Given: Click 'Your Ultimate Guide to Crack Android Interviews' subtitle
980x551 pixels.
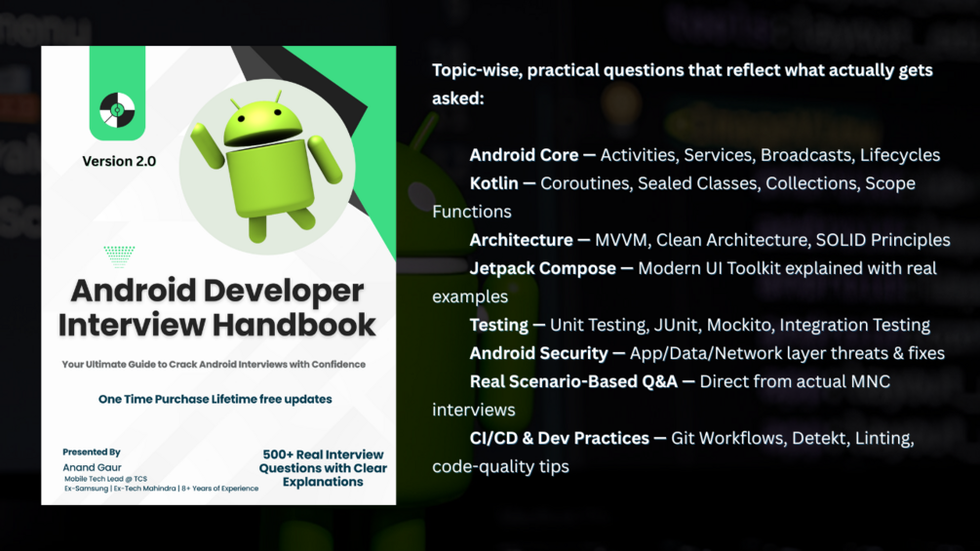Looking at the screenshot, I should [x=214, y=364].
